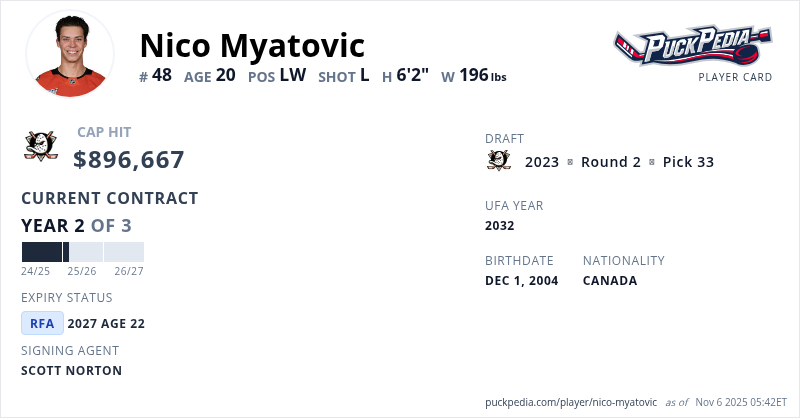This screenshot has width=800, height=418.
Task: Click the 2023 draft year
Action: [x=542, y=162]
